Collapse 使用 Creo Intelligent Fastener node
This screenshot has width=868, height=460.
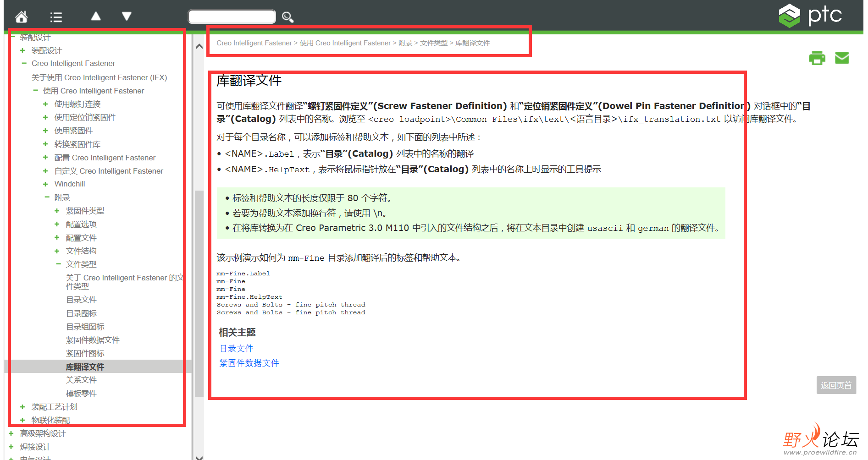coord(35,91)
